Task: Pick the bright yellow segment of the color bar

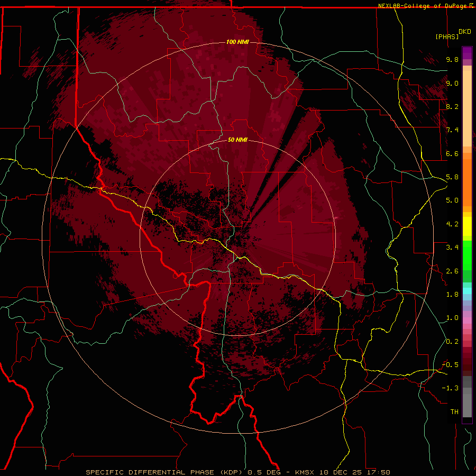Action: pyautogui.click(x=467, y=226)
